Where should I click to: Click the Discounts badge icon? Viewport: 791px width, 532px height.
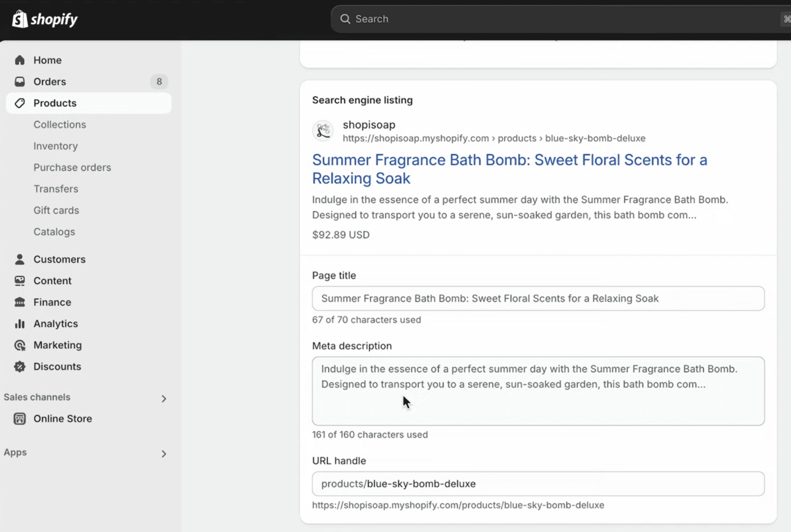20,367
